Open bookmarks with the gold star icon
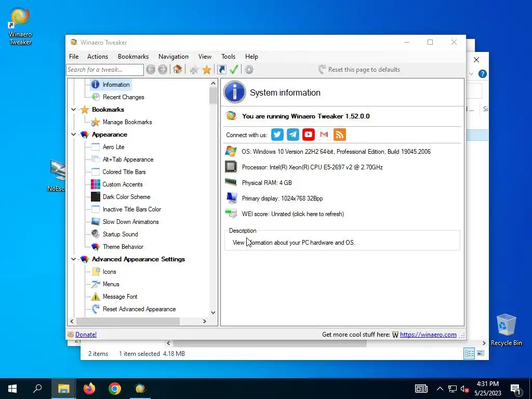The height and width of the screenshot is (399, 532). click(x=207, y=70)
